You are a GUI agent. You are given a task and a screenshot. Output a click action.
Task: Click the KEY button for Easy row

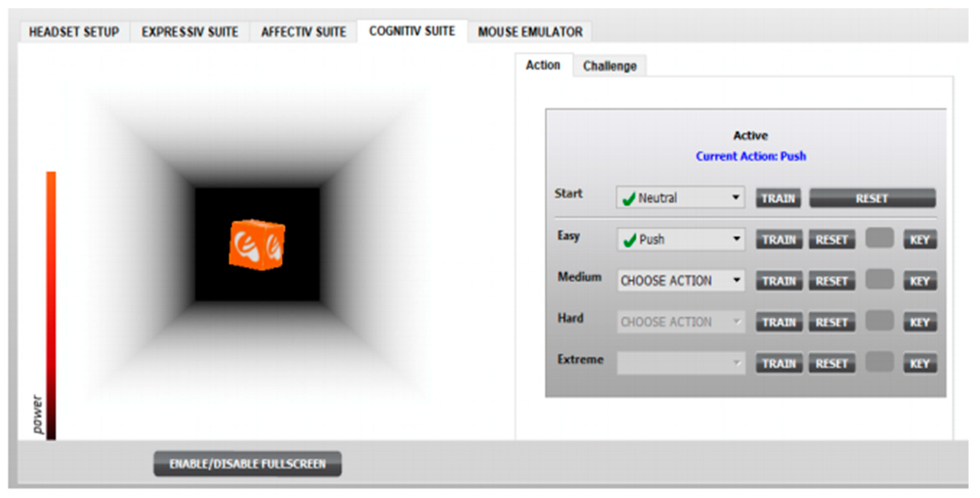[920, 240]
